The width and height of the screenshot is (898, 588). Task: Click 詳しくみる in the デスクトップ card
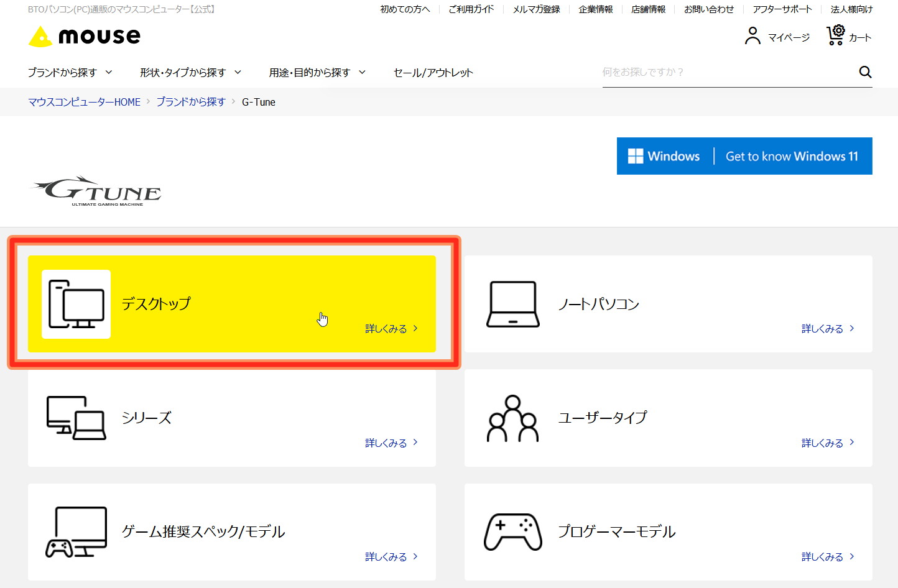click(x=391, y=329)
